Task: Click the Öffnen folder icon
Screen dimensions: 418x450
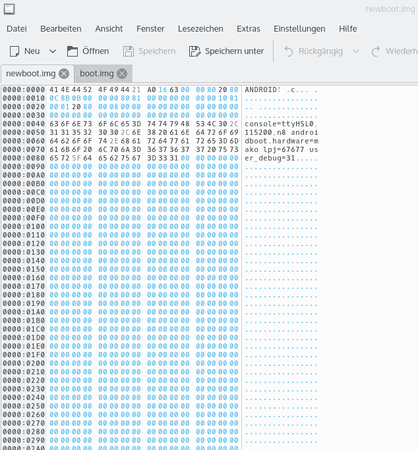Action: coord(72,51)
